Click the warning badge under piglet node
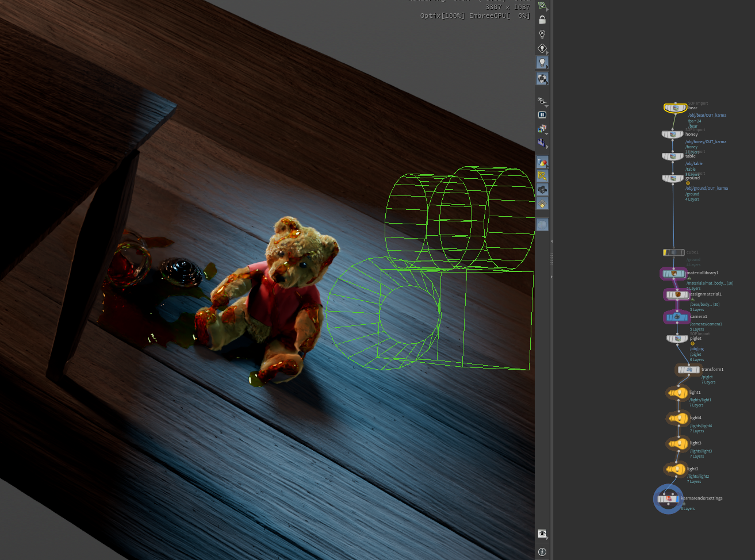This screenshot has width=755, height=560. 692,344
